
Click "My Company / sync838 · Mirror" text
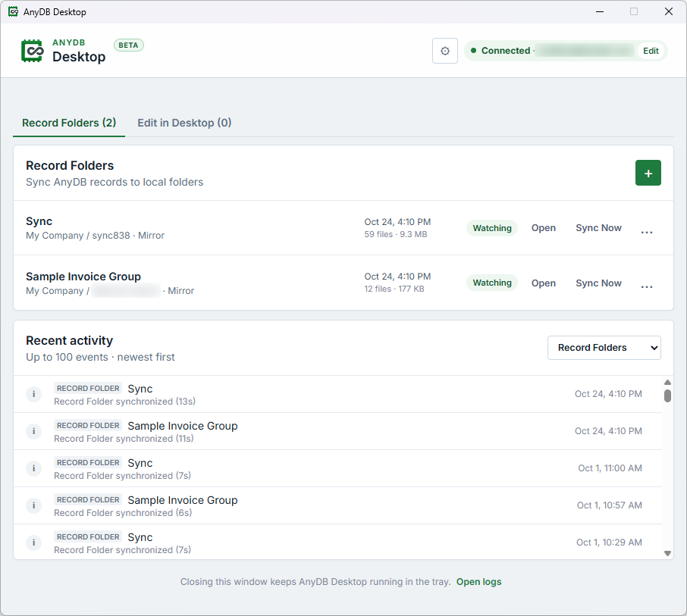click(x=95, y=236)
